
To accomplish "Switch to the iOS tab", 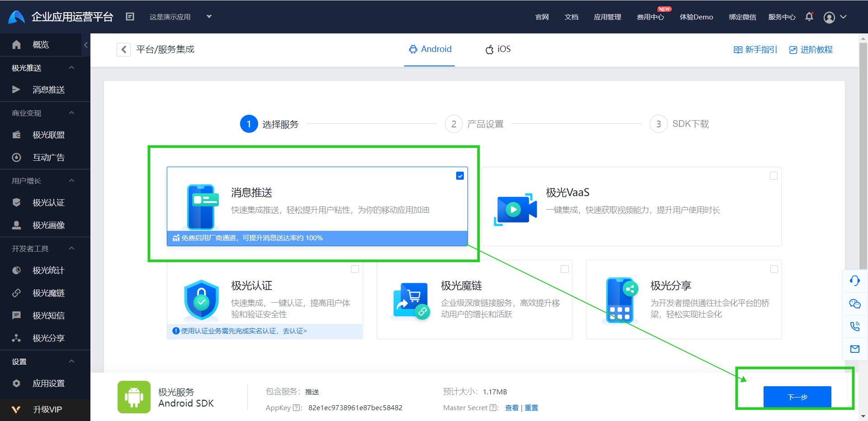I will pyautogui.click(x=498, y=49).
